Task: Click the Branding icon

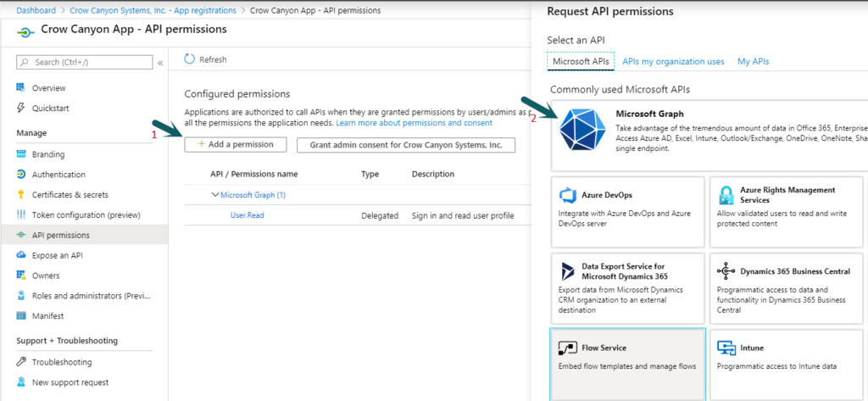Action: [21, 154]
